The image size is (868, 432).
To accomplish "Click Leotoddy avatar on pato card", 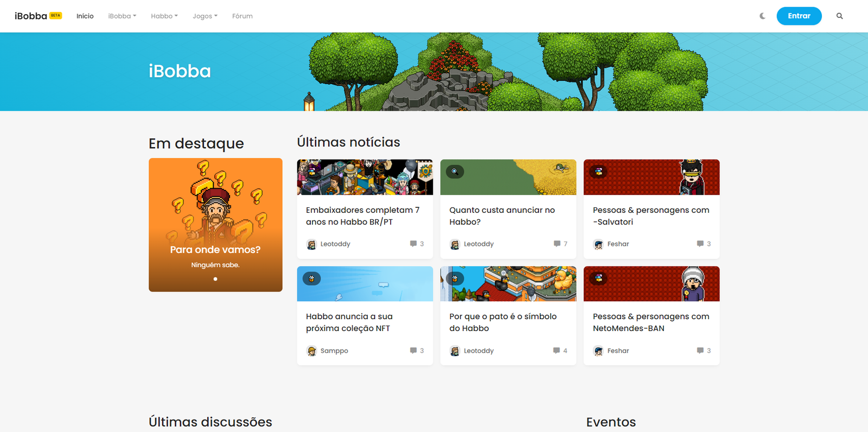I will point(455,351).
